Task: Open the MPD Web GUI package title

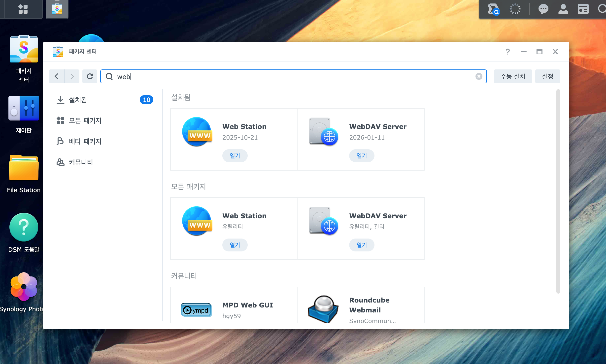Action: tap(248, 305)
